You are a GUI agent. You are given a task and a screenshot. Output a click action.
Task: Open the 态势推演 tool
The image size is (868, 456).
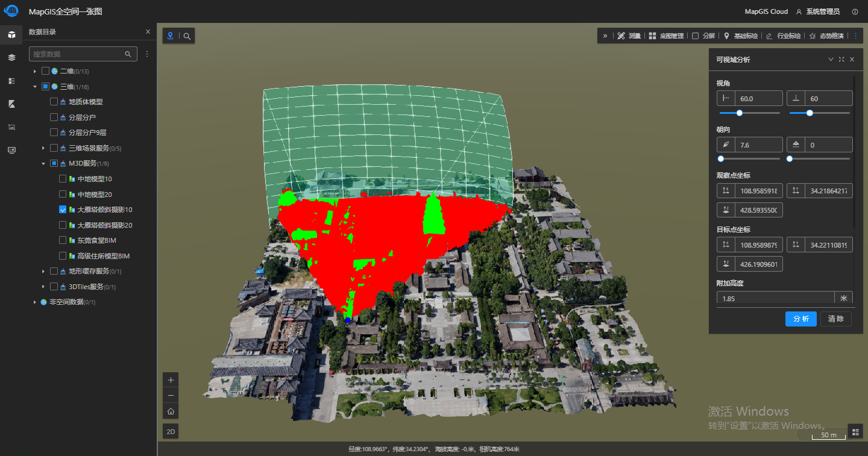pos(826,36)
